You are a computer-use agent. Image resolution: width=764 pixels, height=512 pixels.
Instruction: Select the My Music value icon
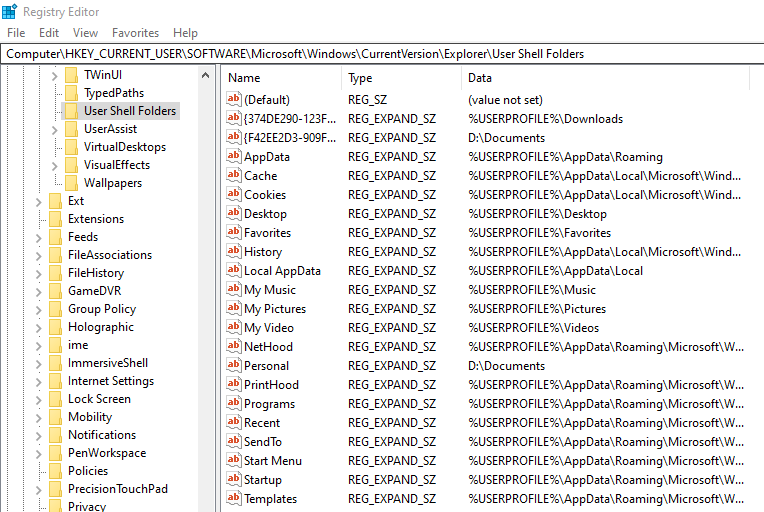coord(234,289)
